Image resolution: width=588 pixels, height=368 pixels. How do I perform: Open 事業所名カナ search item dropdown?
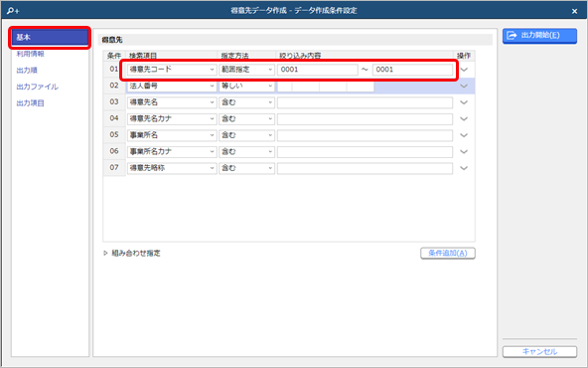click(172, 152)
